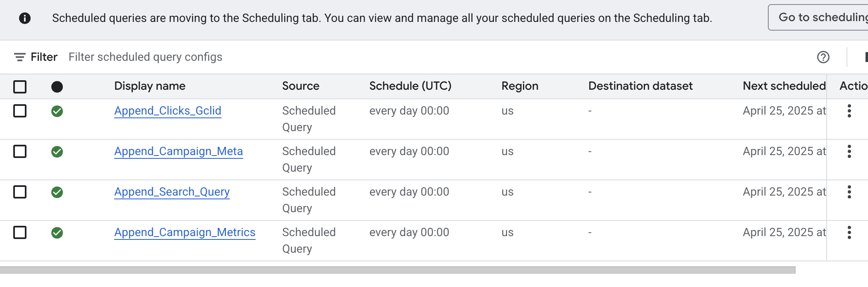
Task: Click green status check for Append_Search_Query
Action: (x=57, y=192)
